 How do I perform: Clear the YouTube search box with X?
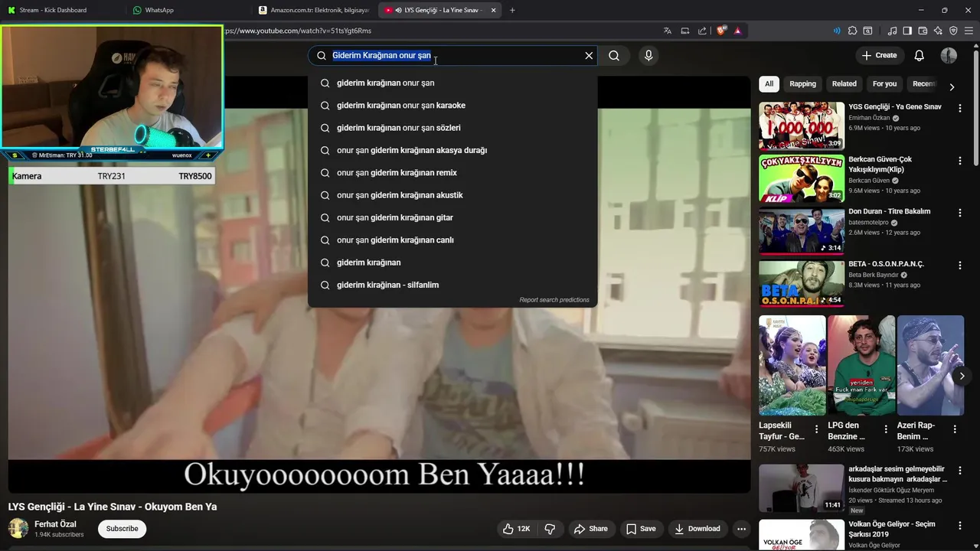[589, 55]
